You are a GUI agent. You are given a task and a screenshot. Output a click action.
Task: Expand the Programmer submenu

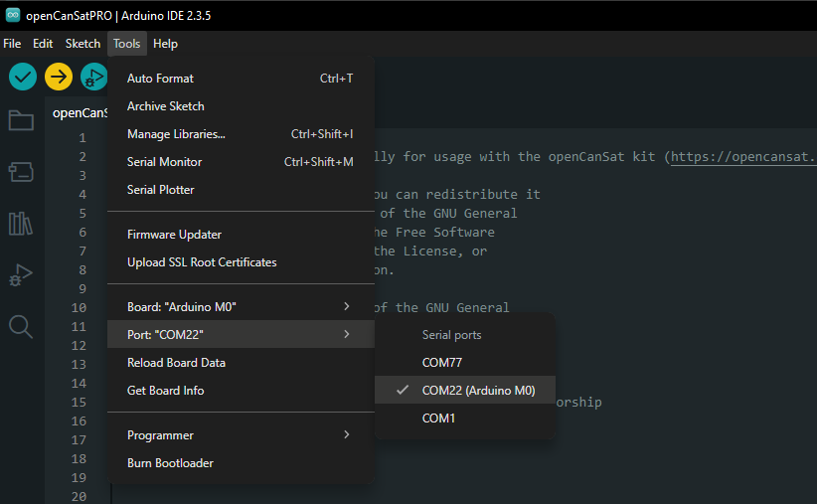pyautogui.click(x=241, y=434)
